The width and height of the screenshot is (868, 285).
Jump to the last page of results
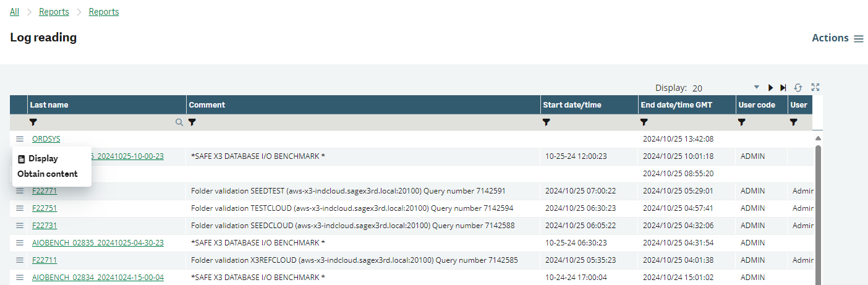[783, 88]
